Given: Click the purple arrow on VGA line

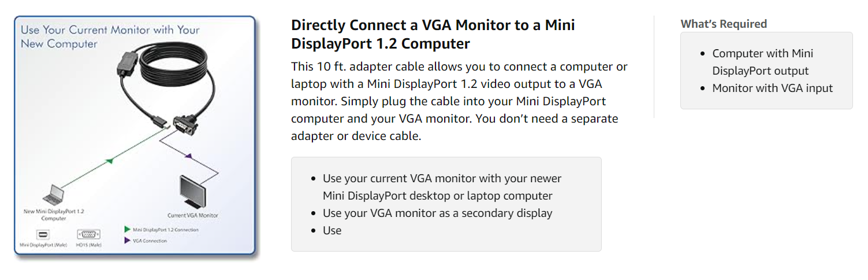Looking at the screenshot, I should [x=188, y=156].
